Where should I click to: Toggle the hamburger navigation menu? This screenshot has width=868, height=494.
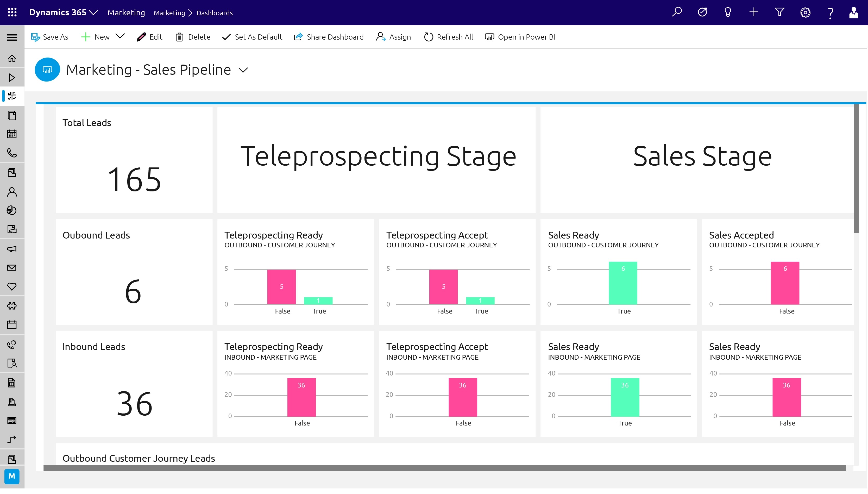tap(12, 37)
